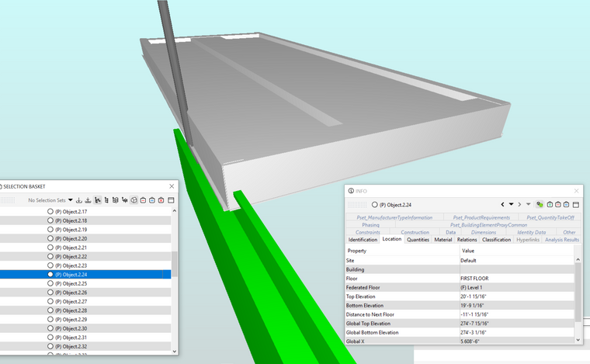Click the Value column header
This screenshot has height=364, width=590.
(517, 251)
